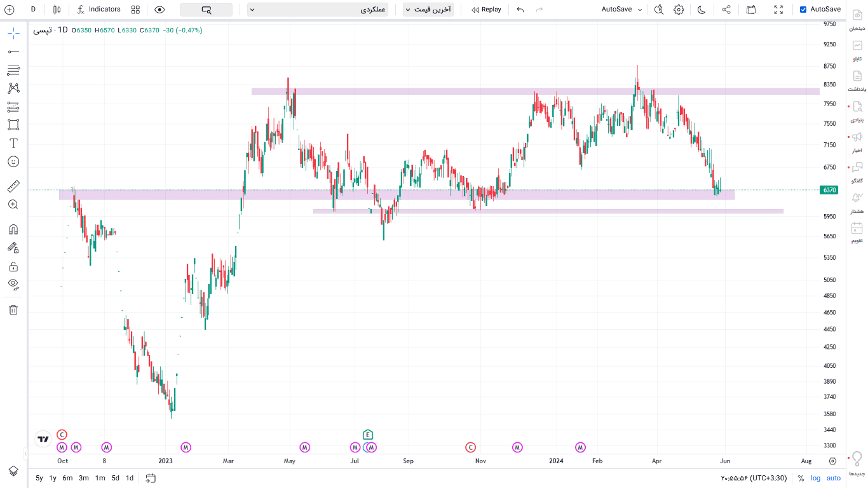The image size is (868, 488).
Task: Open the تقویم calendar panel
Action: click(857, 232)
